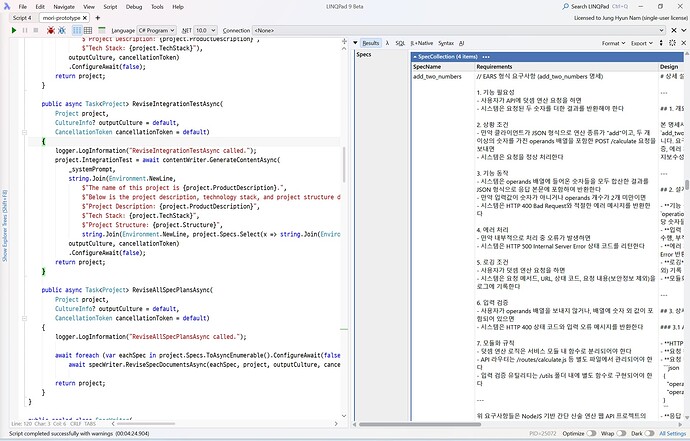This screenshot has width=690, height=441.
Task: Open the Tools menu
Action: (157, 7)
